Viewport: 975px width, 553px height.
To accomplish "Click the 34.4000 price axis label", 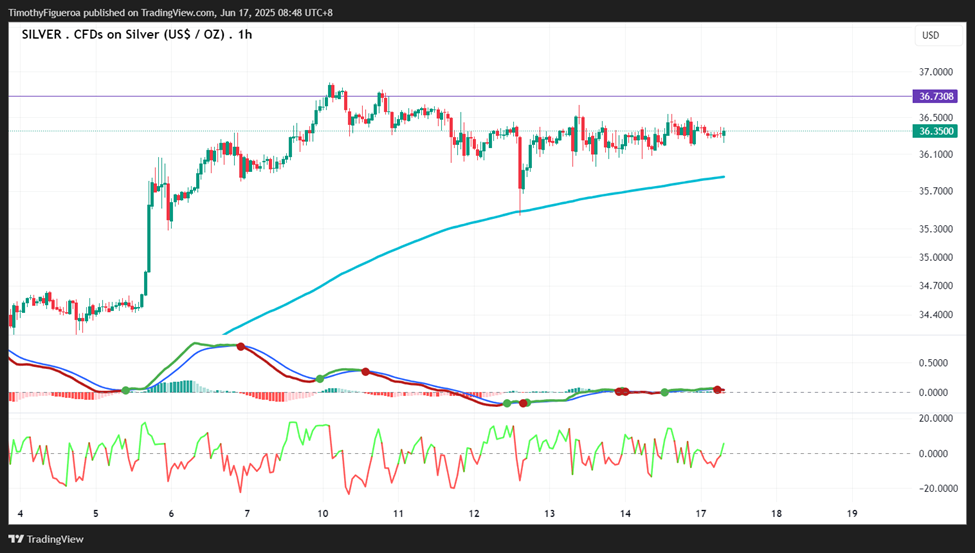I will click(936, 315).
